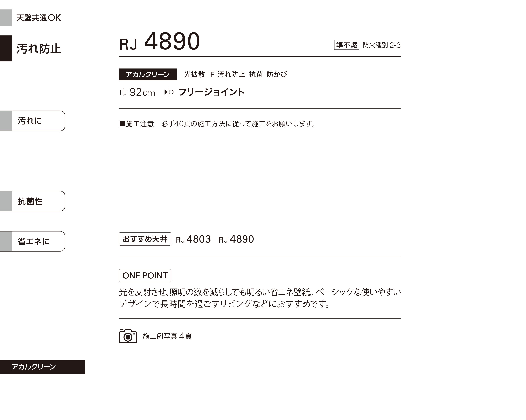Click the black block beside 汚れ防止

click(6, 48)
